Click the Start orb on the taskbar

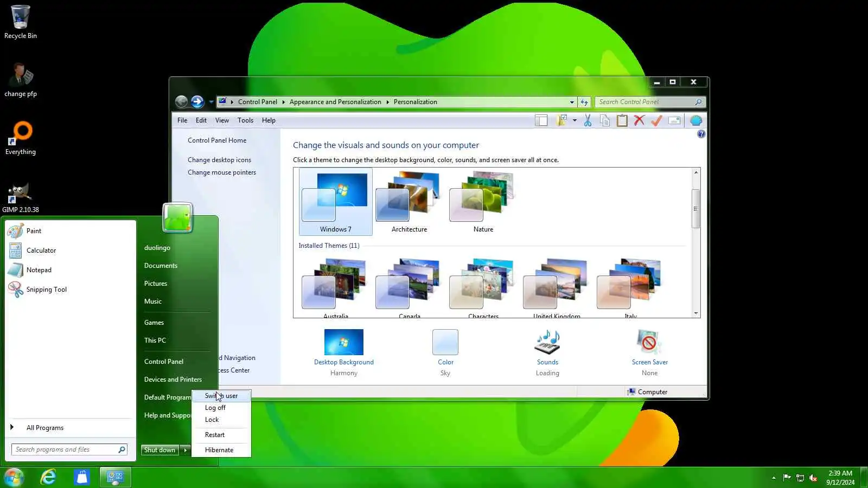(14, 477)
